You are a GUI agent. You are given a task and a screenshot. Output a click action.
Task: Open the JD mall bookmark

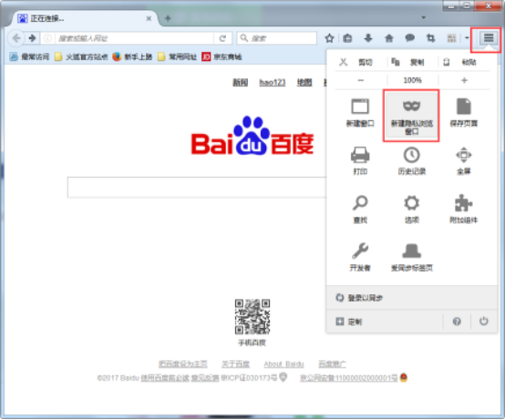click(222, 57)
